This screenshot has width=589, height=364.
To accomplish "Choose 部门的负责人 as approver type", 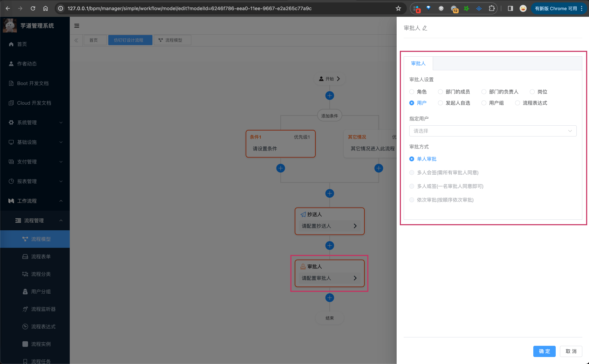I will click(484, 92).
